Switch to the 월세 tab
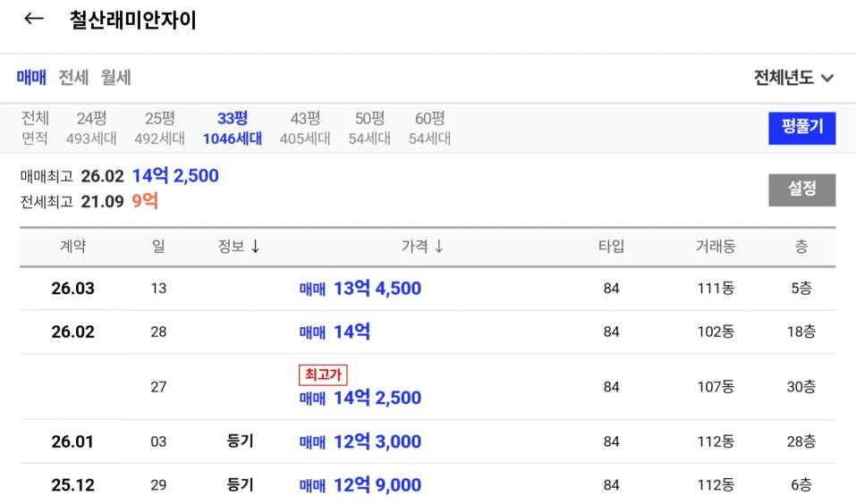 tap(116, 78)
